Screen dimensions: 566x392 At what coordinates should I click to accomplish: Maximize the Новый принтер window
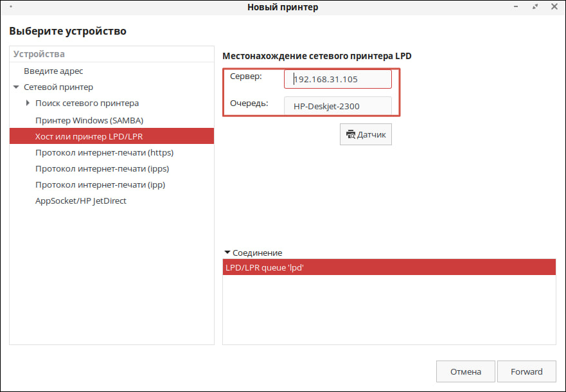pos(535,7)
